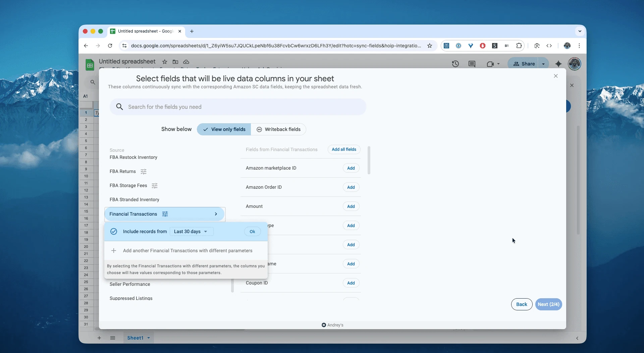Select Suppressed Listings source
The image size is (644, 353).
(x=131, y=298)
